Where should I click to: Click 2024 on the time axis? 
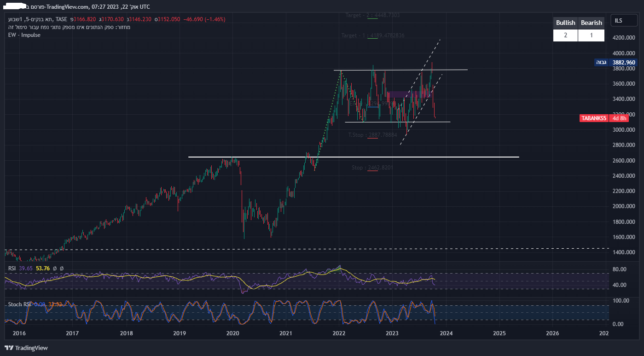coord(446,333)
